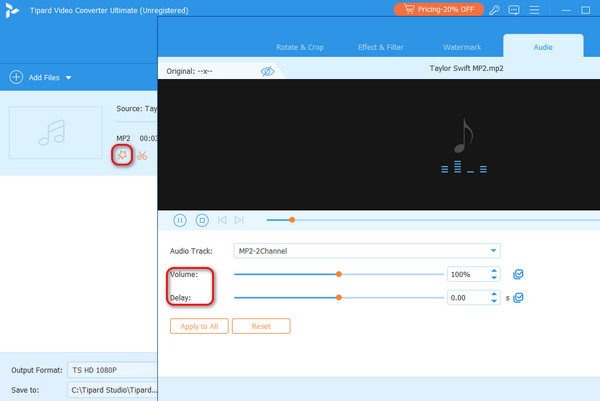Click the Tipard app logo icon

[11, 10]
